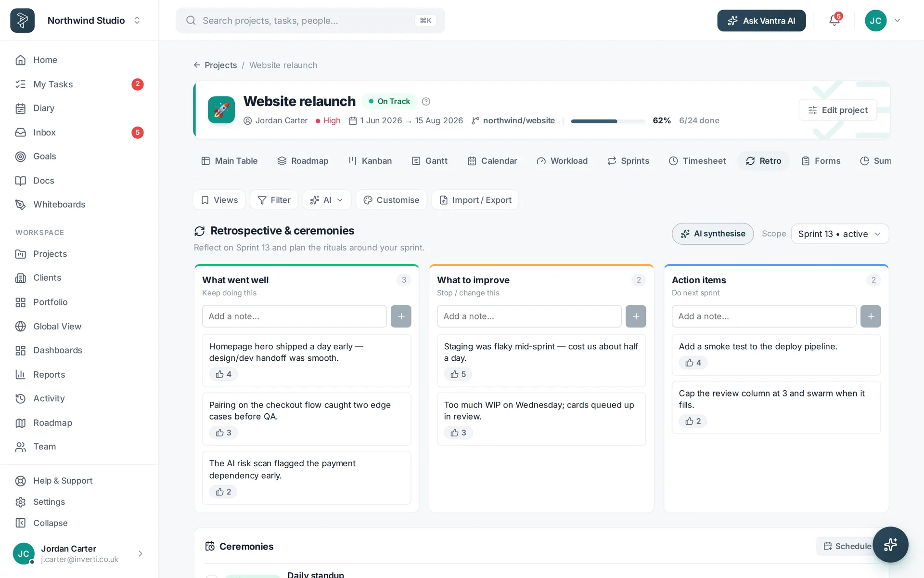This screenshot has height=578, width=924.
Task: Click the floating AI sparkle button
Action: point(890,545)
